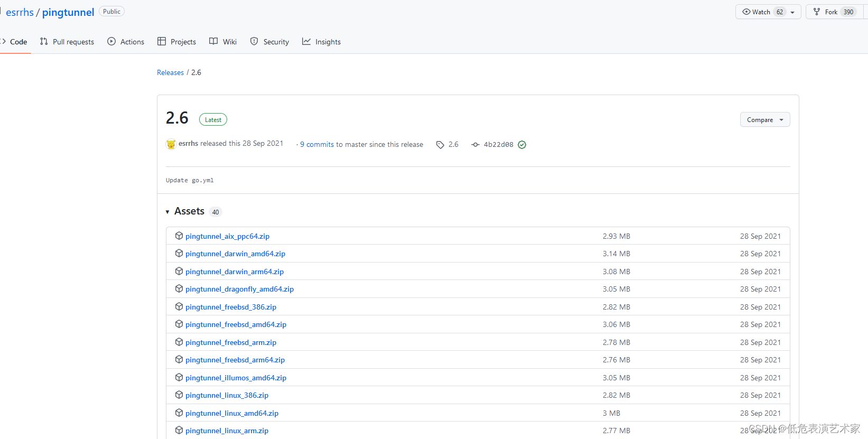Open 9 commits since release link
Image resolution: width=868 pixels, height=439 pixels.
317,144
